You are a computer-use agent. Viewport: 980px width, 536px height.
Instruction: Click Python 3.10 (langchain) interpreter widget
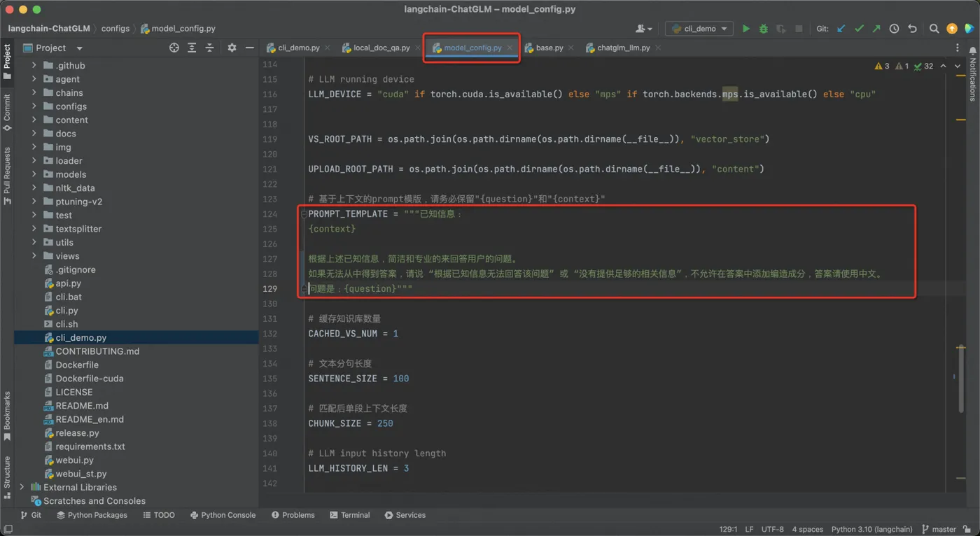coord(871,530)
